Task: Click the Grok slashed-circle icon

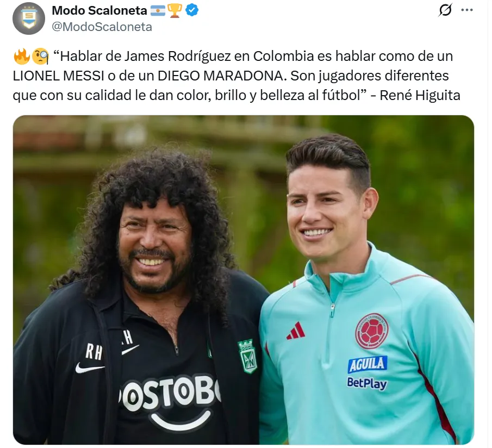Action: (x=445, y=10)
